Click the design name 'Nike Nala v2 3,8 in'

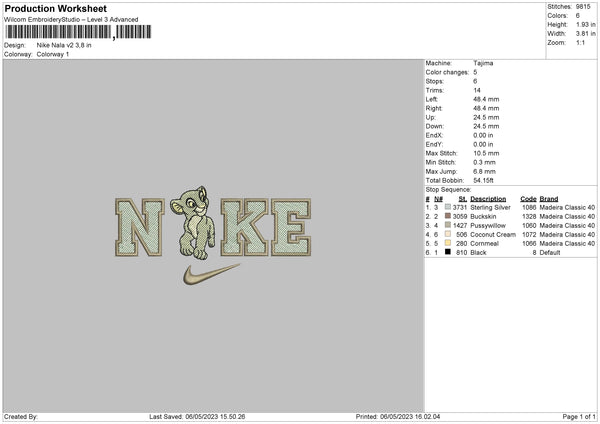tap(64, 45)
